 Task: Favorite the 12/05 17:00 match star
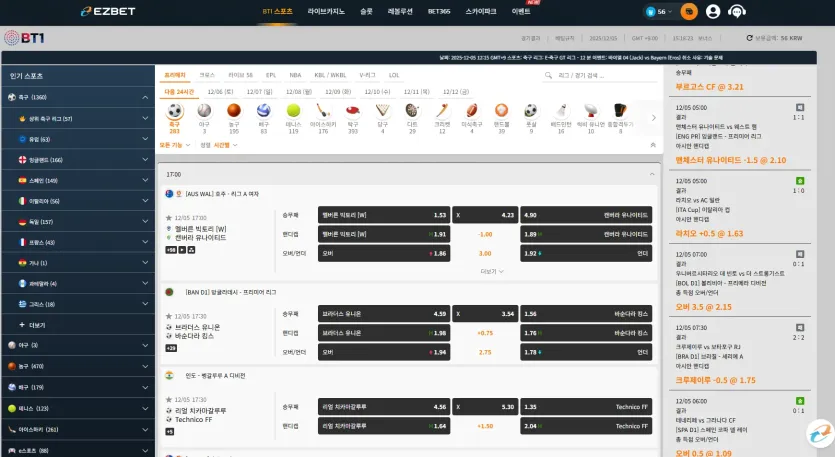169,218
